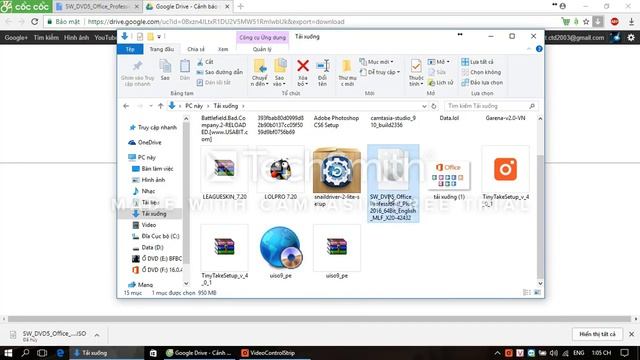Image resolution: width=640 pixels, height=360 pixels.
Task: Click Chọn không in the ribbon
Action: [x=481, y=72]
